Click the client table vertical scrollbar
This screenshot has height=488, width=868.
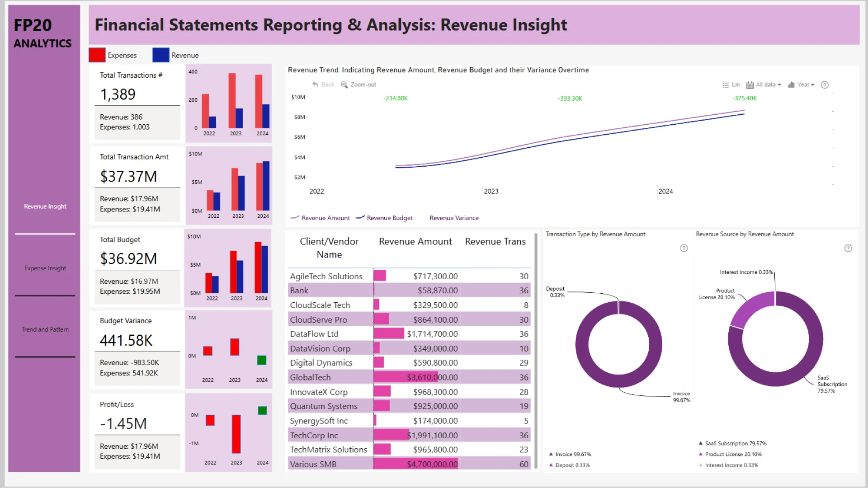tap(536, 351)
